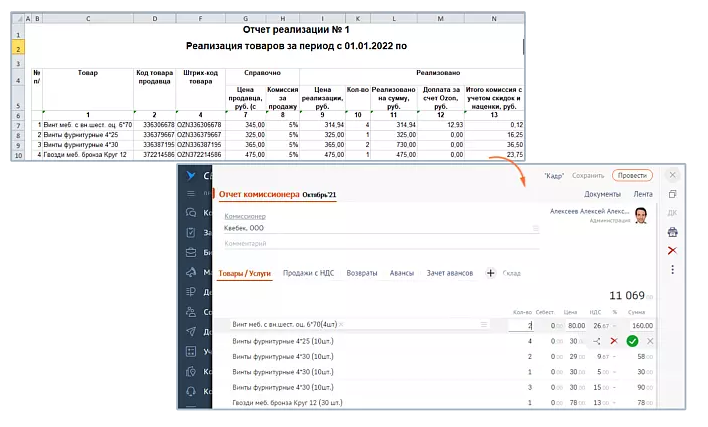Click the Комментарий input field
The height and width of the screenshot is (427, 708).
tap(381, 244)
